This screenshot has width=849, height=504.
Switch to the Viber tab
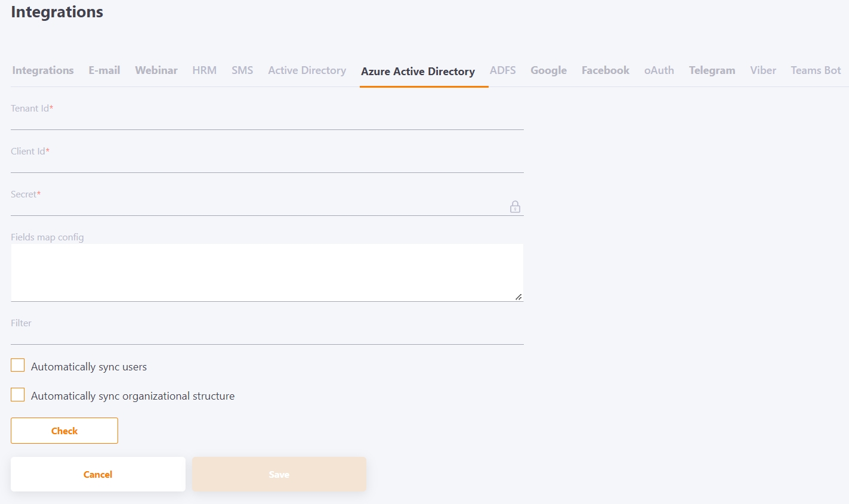[762, 70]
